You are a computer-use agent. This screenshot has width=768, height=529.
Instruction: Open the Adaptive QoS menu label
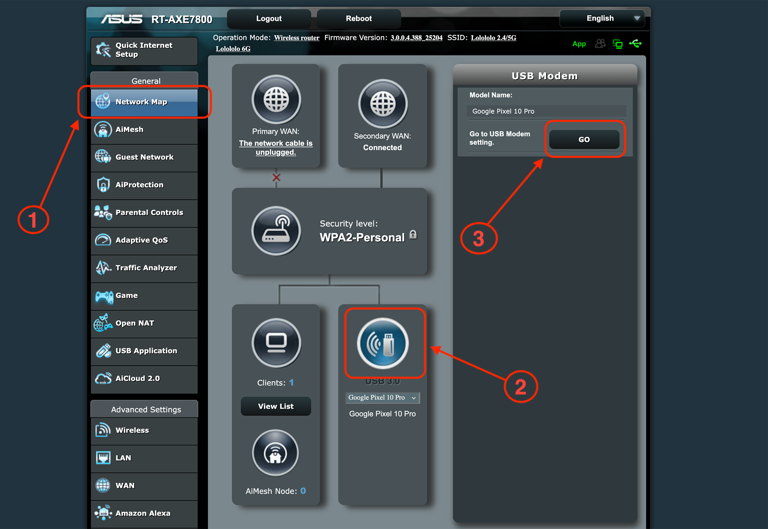(142, 240)
